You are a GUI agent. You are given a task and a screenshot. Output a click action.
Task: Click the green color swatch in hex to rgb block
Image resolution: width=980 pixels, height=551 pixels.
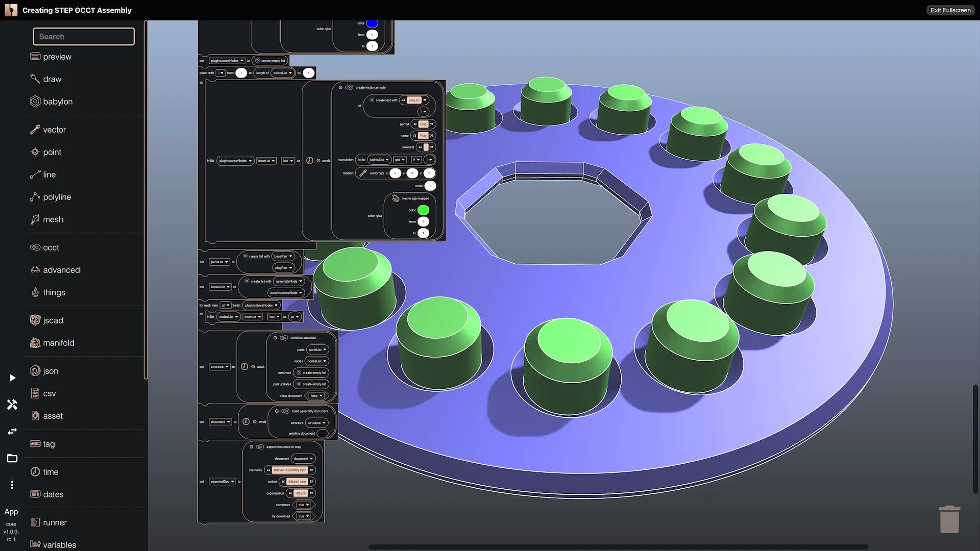click(x=423, y=210)
